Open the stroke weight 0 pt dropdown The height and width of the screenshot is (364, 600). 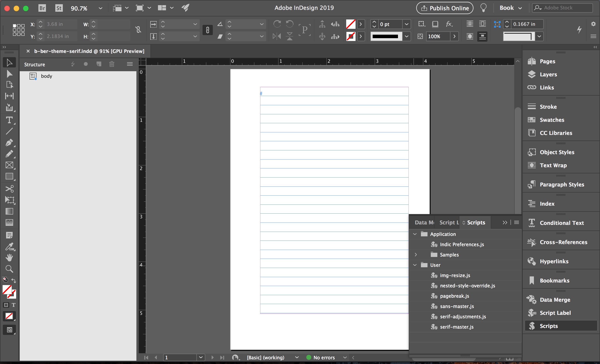(x=406, y=24)
